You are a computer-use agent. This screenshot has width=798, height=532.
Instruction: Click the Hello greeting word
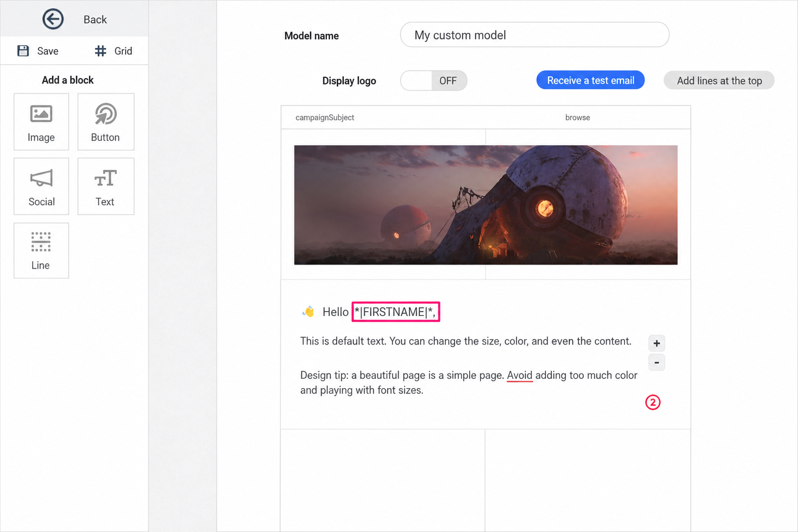pyautogui.click(x=336, y=312)
